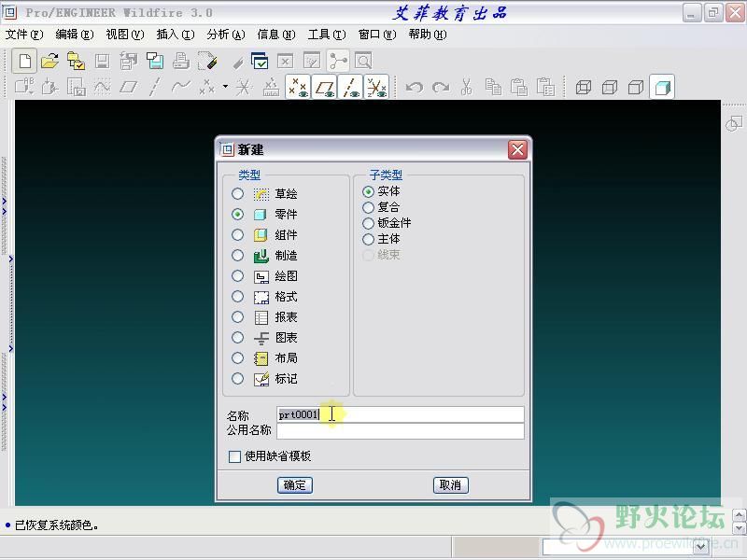
Task: Open the 编辑(E) menu
Action: pyautogui.click(x=75, y=35)
